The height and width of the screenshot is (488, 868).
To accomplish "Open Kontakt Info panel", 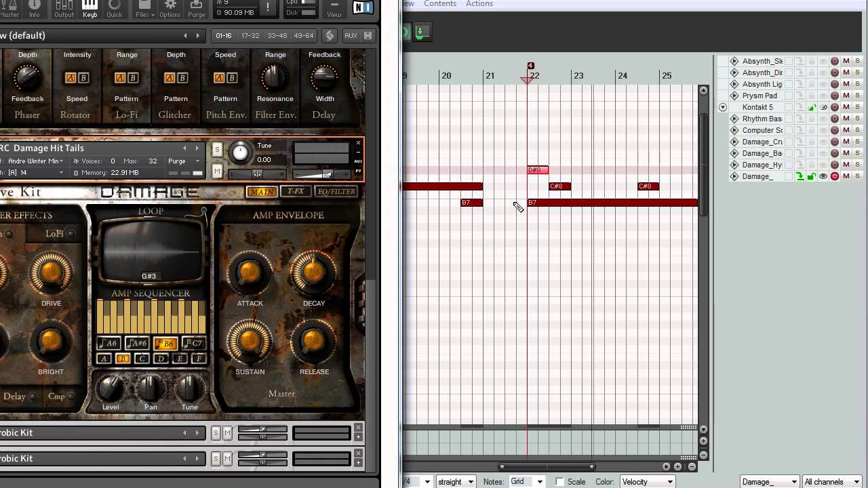I will coord(34,9).
